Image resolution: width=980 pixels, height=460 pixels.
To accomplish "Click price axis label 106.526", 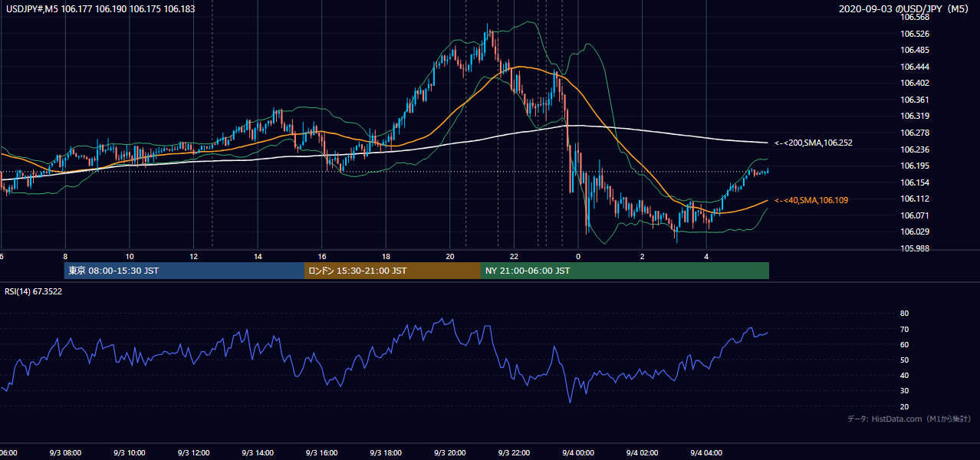I will tap(914, 34).
